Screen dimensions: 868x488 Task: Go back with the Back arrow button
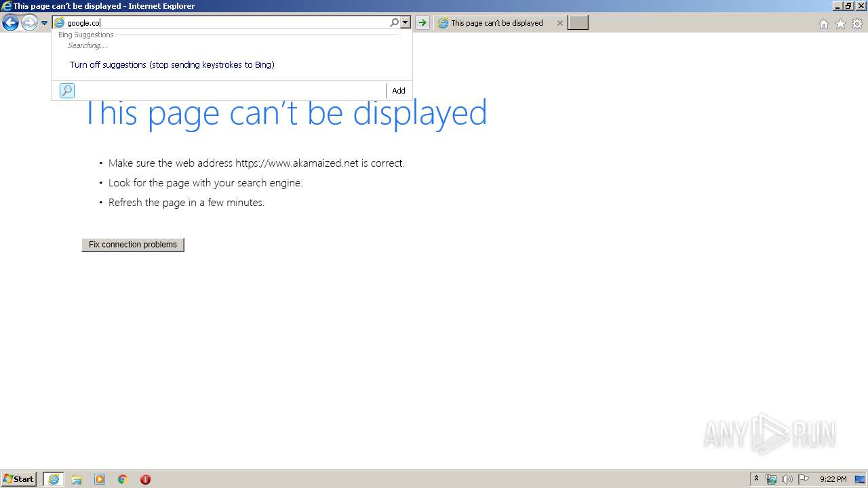10,23
